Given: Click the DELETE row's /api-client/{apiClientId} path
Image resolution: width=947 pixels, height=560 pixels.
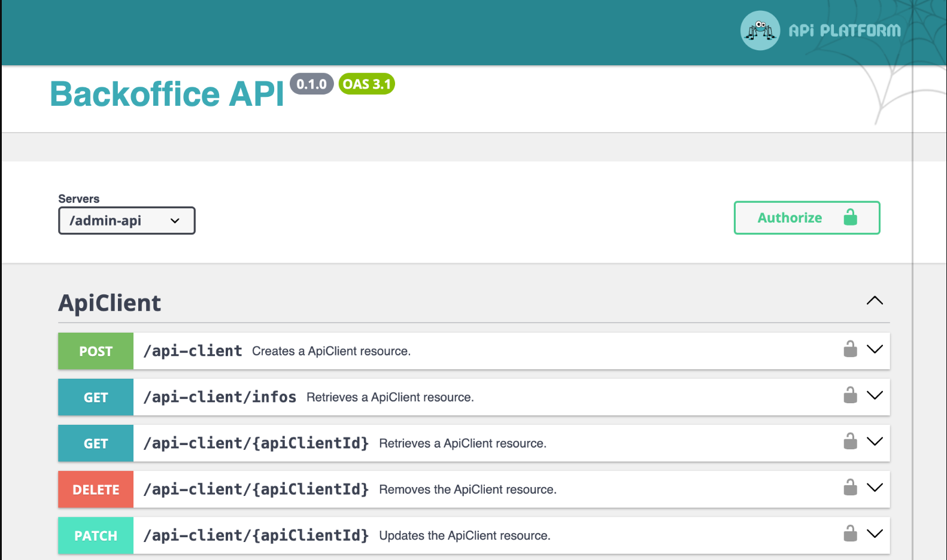Looking at the screenshot, I should tap(256, 489).
